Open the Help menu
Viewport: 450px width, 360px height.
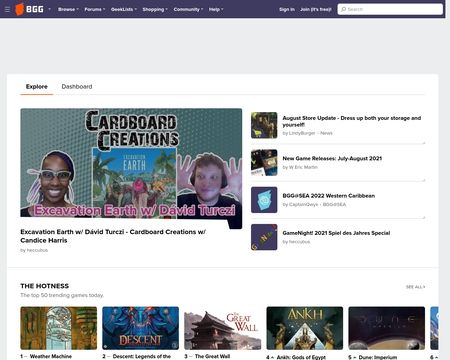pyautogui.click(x=216, y=9)
